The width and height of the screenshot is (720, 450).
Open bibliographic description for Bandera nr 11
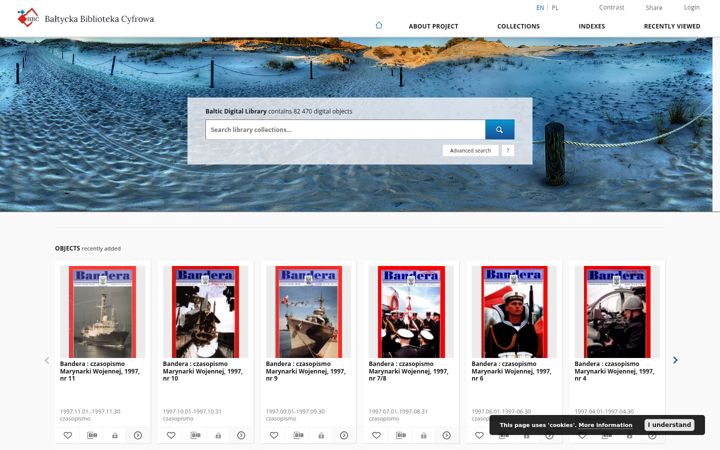92,435
